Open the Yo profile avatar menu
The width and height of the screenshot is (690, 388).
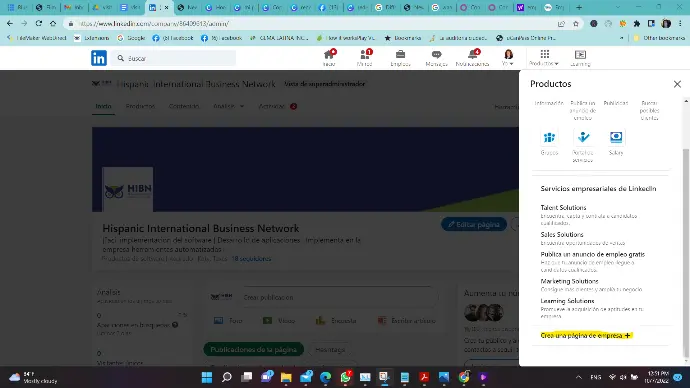[508, 58]
